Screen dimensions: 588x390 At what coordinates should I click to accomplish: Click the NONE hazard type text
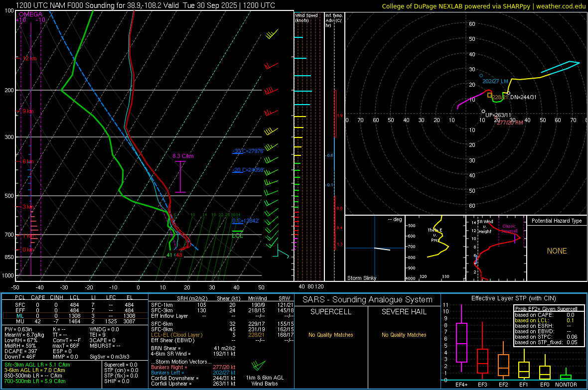point(557,251)
